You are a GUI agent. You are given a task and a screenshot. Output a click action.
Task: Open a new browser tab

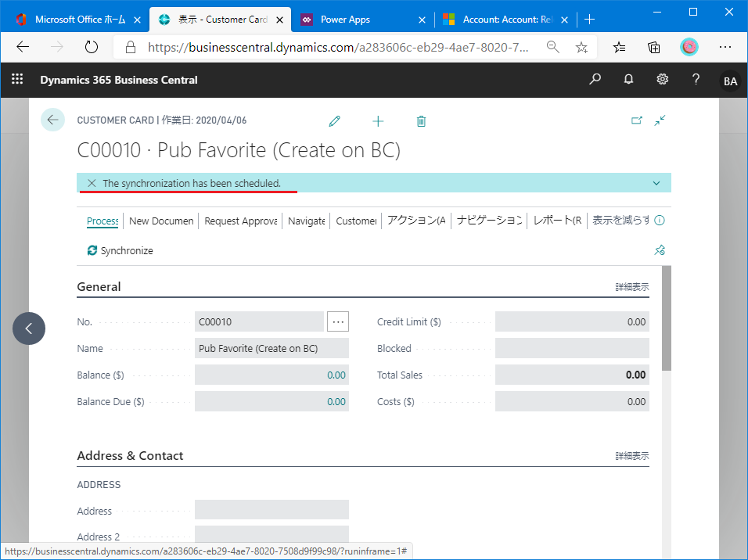[x=589, y=19]
